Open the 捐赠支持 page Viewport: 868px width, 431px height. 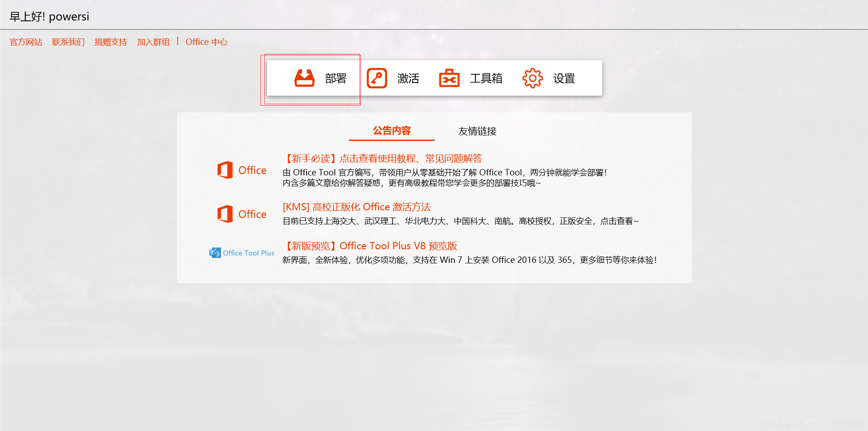pos(110,42)
